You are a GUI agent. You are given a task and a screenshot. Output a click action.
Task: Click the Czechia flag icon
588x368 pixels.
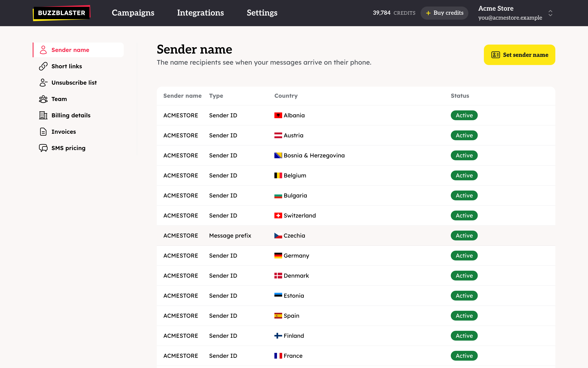point(278,236)
